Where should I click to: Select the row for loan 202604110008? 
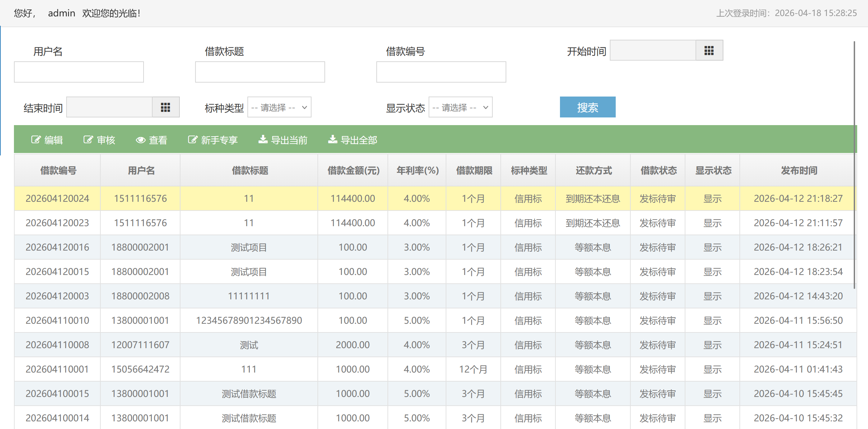[x=57, y=345]
